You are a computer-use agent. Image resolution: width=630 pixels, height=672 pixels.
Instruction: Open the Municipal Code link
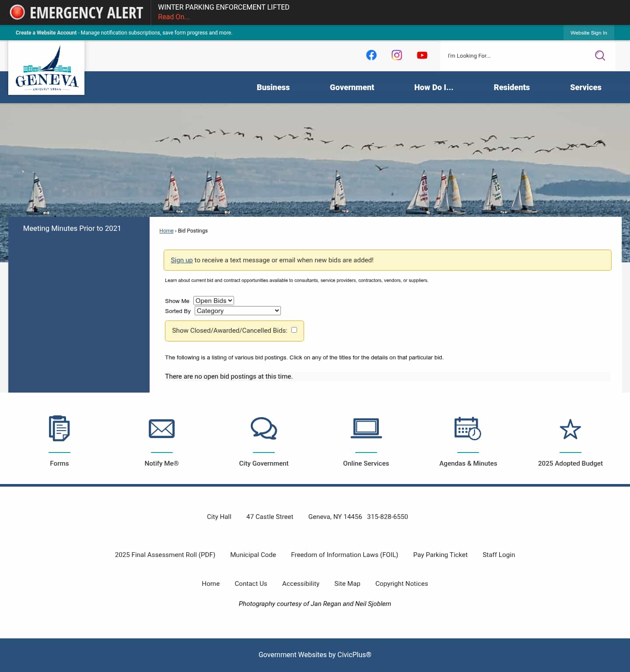pos(252,554)
